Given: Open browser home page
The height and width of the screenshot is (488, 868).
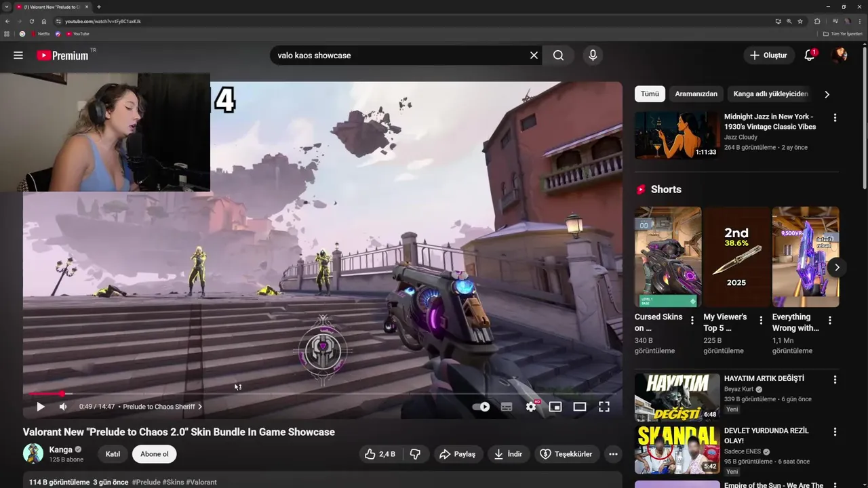Looking at the screenshot, I should [44, 21].
